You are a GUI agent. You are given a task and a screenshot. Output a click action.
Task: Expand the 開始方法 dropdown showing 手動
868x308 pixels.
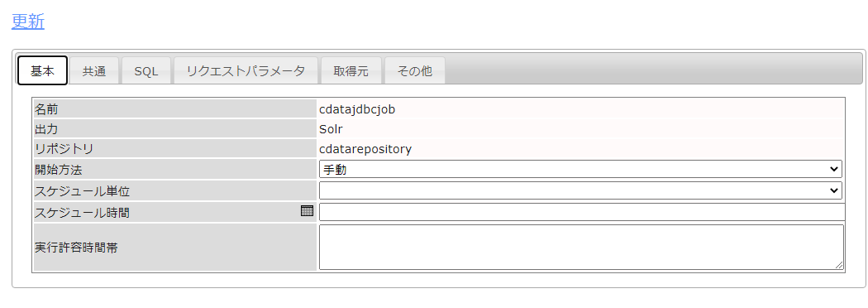click(x=580, y=169)
